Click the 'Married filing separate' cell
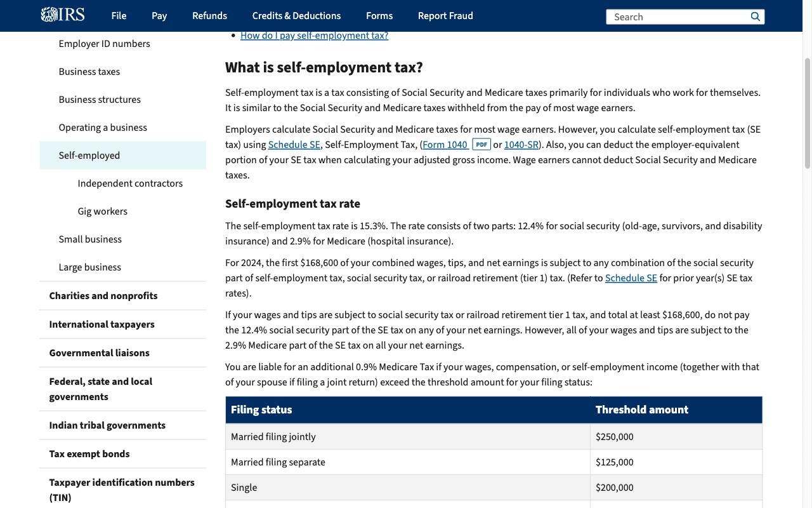 pyautogui.click(x=408, y=462)
